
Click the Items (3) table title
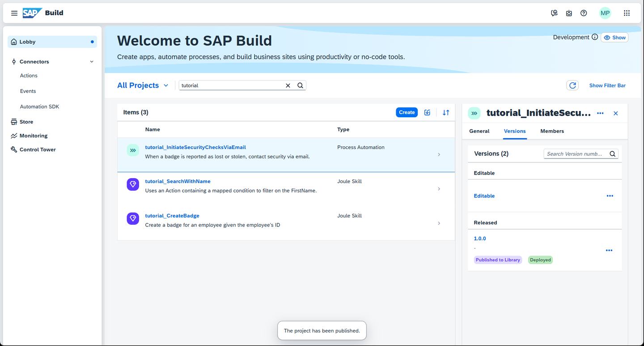click(136, 112)
